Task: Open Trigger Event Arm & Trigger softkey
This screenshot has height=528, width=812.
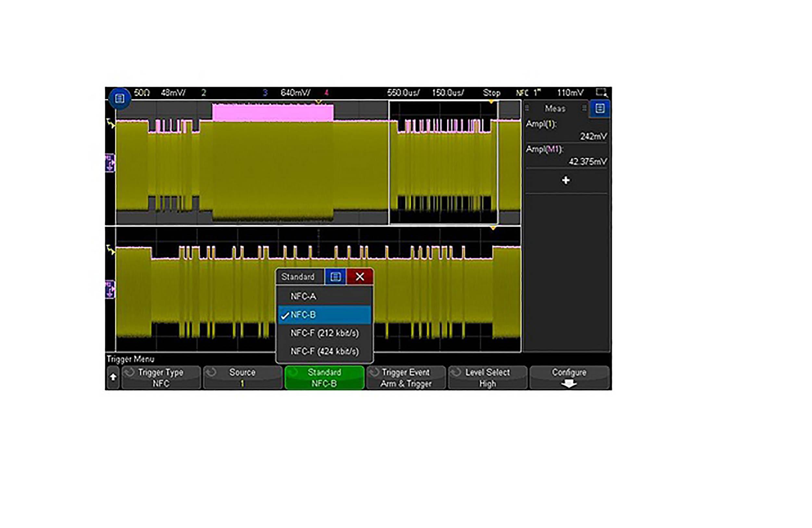Action: tap(406, 378)
